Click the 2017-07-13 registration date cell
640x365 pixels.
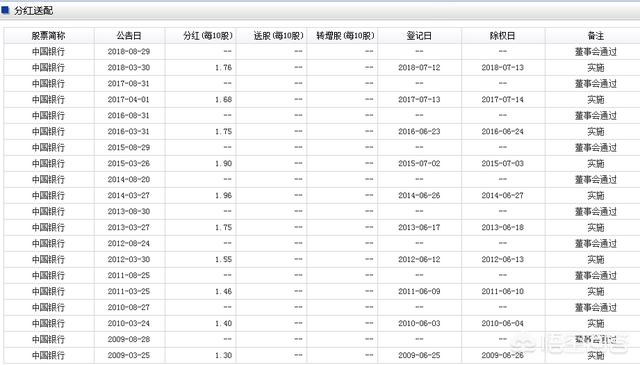coord(419,100)
